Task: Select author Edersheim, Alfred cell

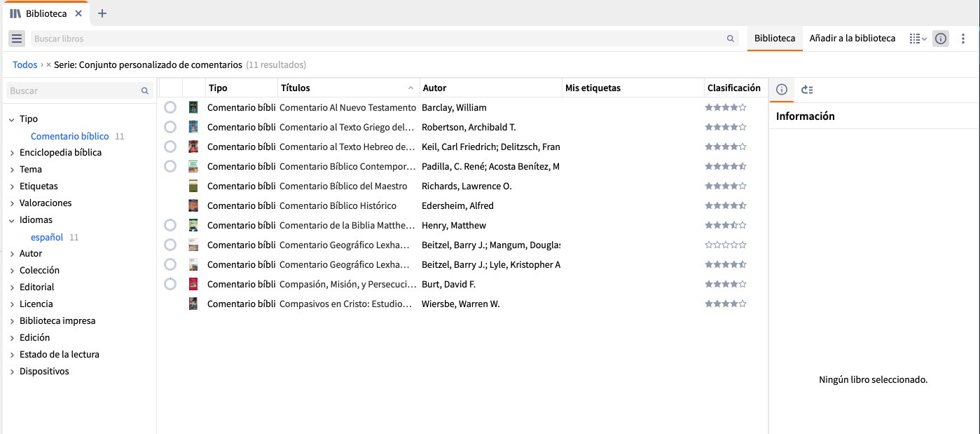Action: point(458,205)
